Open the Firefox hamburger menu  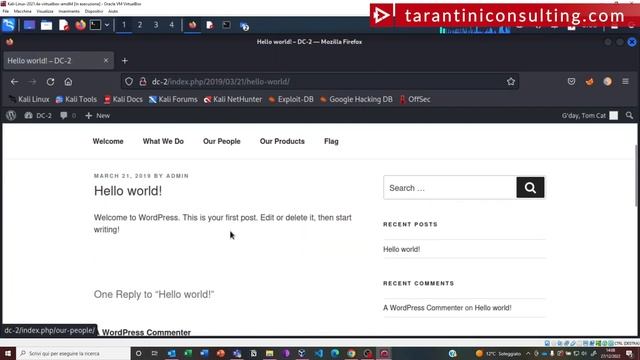click(x=625, y=82)
